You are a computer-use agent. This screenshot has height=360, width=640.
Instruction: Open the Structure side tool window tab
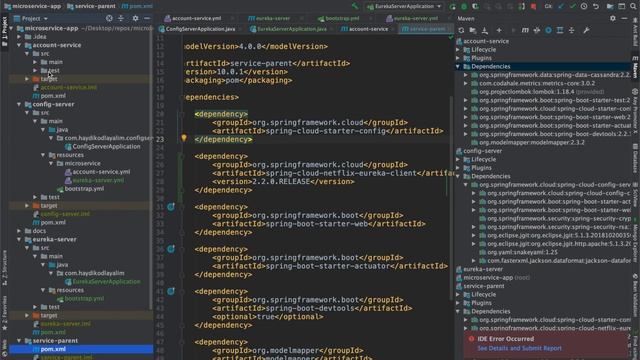tap(4, 268)
